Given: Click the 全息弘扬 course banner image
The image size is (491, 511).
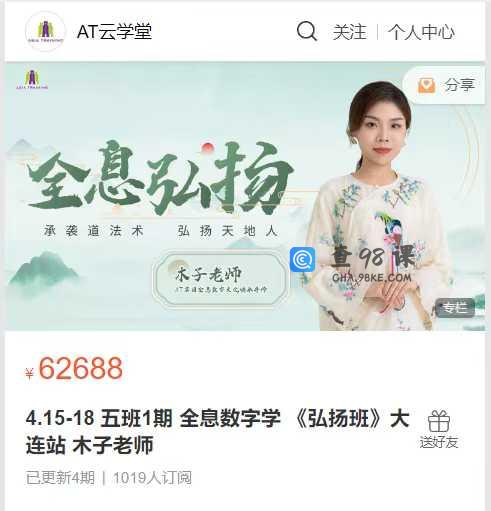Looking at the screenshot, I should pos(245,196).
